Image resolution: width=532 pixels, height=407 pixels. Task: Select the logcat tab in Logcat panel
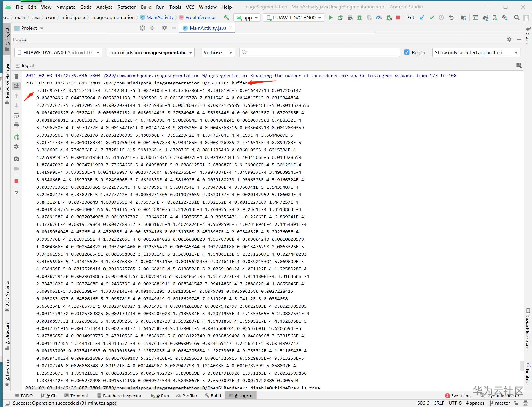26,65
